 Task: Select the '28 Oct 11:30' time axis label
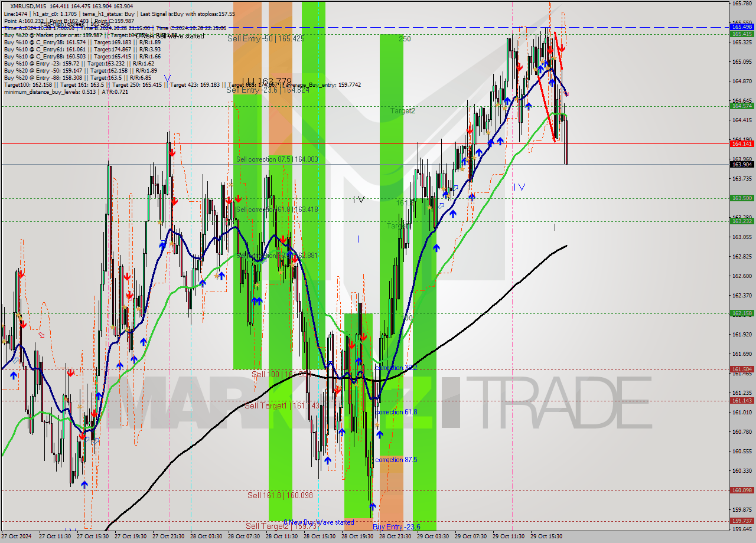tap(282, 537)
